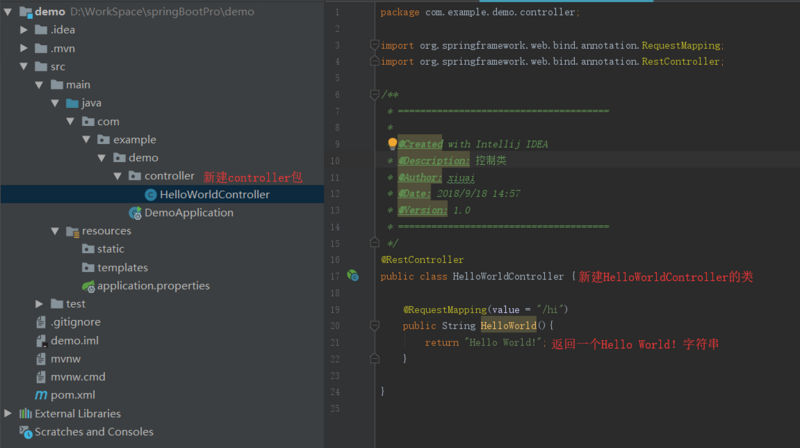This screenshot has height=448, width=800.
Task: Expand the .mvn folder arrow
Action: click(24, 48)
